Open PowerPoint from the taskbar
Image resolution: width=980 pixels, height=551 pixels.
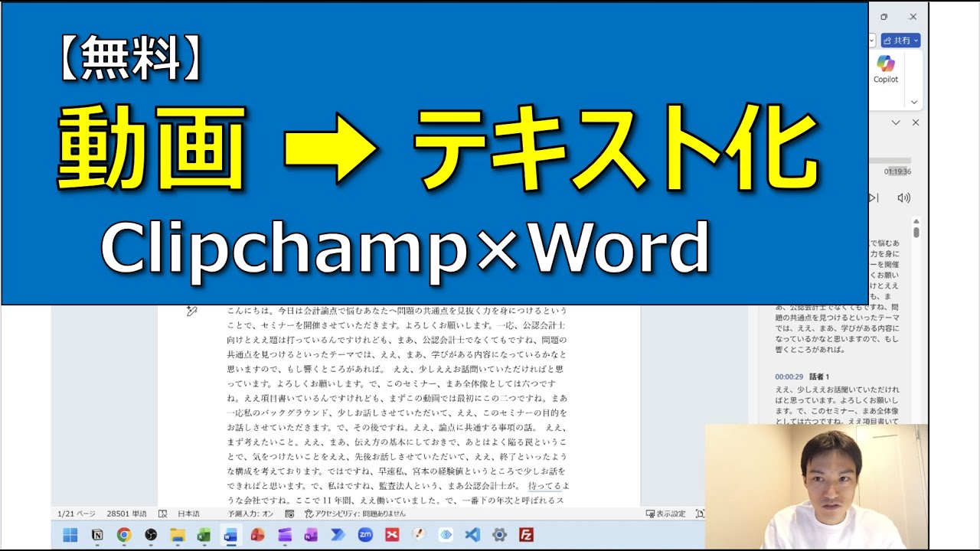(257, 535)
